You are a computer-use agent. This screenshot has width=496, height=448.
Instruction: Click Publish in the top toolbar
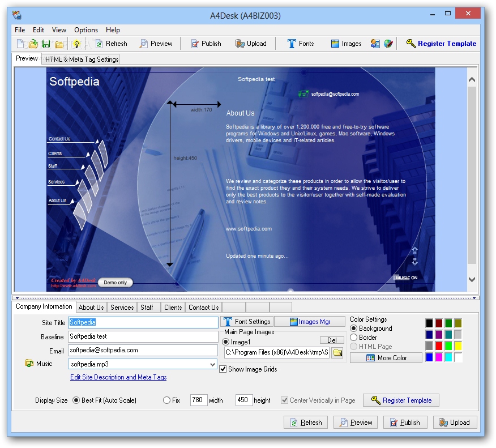[x=206, y=44]
